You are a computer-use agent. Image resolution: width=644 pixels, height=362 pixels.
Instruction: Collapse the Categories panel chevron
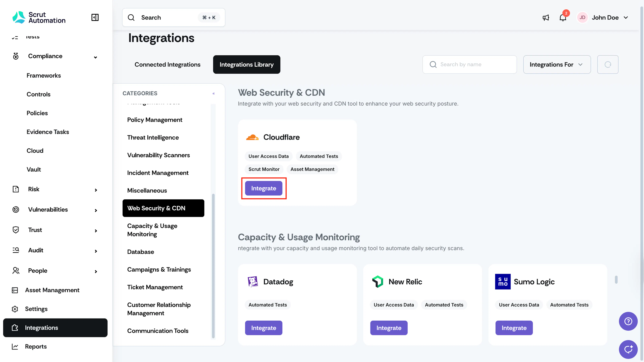tap(213, 94)
